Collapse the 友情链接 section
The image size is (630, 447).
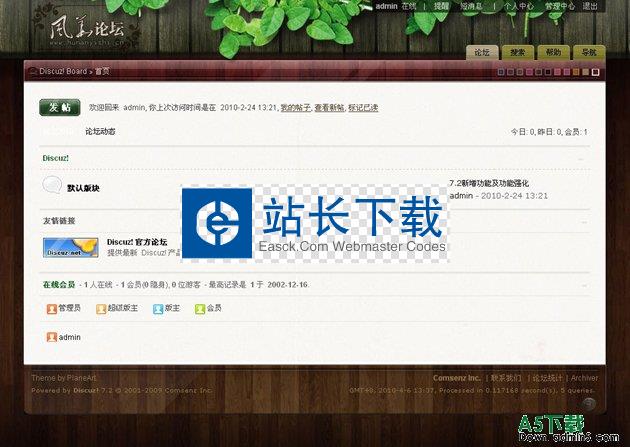coord(584,221)
